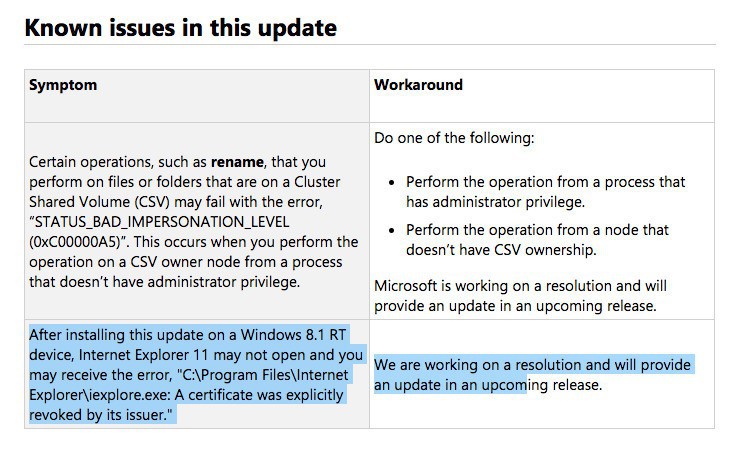This screenshot has height=457, width=744.
Task: Click the first bullet about administrator privilege
Action: pos(545,192)
